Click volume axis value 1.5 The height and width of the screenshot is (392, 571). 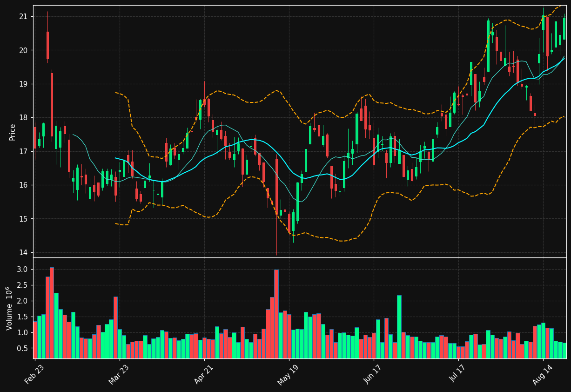(x=23, y=317)
